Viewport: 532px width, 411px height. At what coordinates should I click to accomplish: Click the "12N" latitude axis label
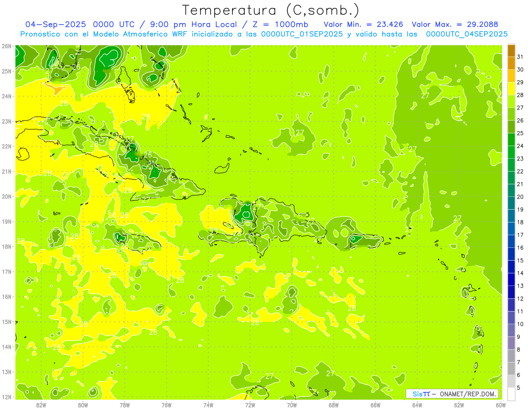click(x=6, y=397)
